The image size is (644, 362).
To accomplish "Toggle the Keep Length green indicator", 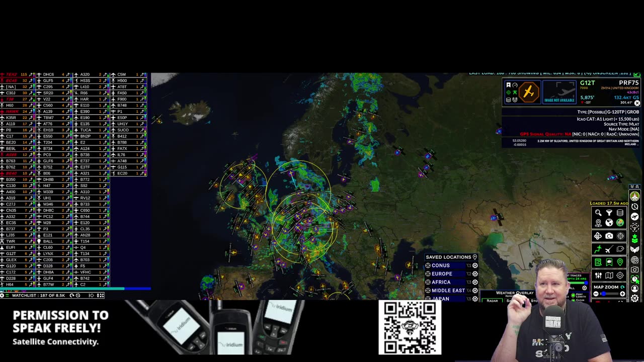I will (573, 295).
